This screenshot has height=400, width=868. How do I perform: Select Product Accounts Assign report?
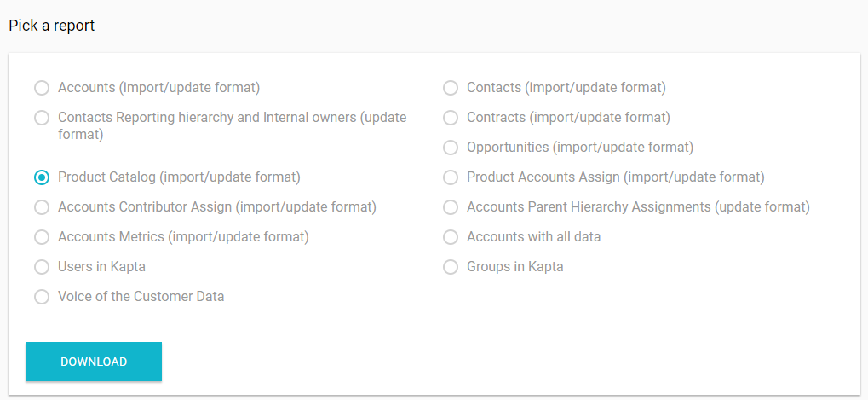(451, 177)
